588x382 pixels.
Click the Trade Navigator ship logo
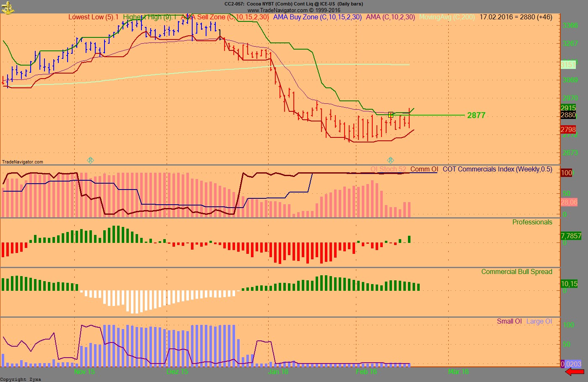click(x=8, y=7)
